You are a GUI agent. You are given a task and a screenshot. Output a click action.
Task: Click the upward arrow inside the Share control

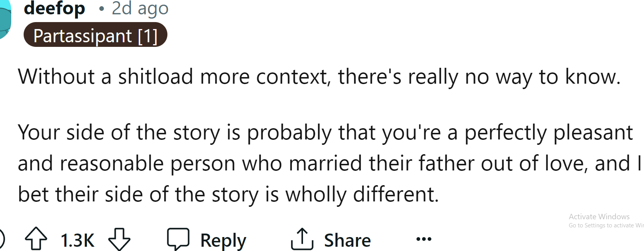click(303, 238)
